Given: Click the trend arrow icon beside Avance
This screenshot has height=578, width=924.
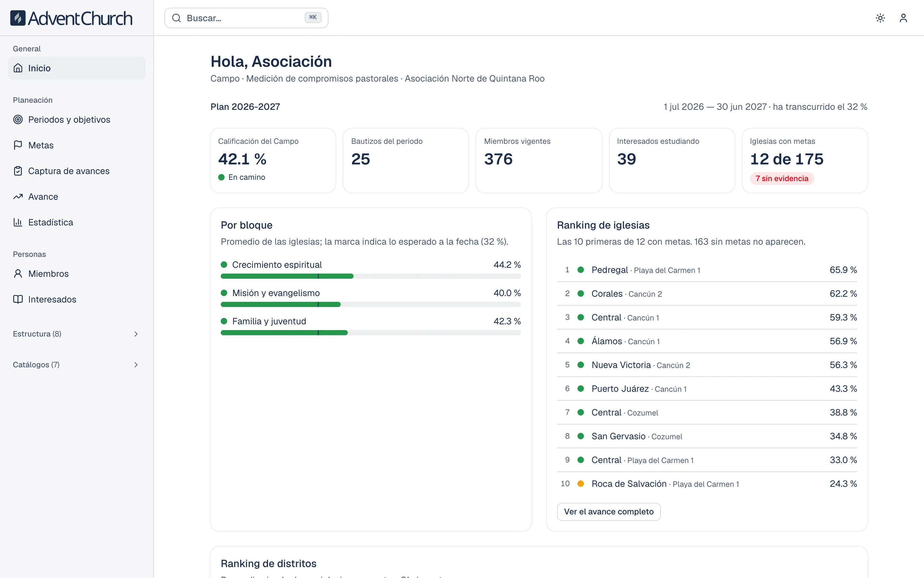Looking at the screenshot, I should pos(18,197).
